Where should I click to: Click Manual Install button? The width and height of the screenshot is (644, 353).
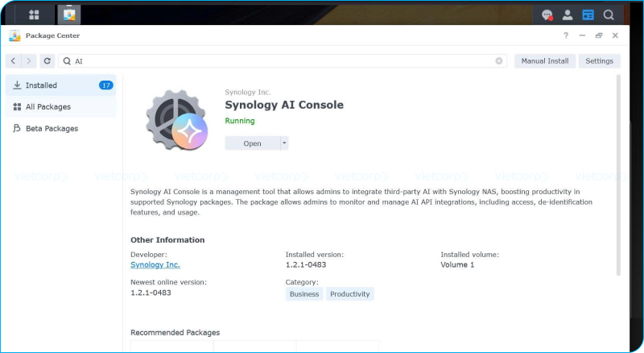545,61
